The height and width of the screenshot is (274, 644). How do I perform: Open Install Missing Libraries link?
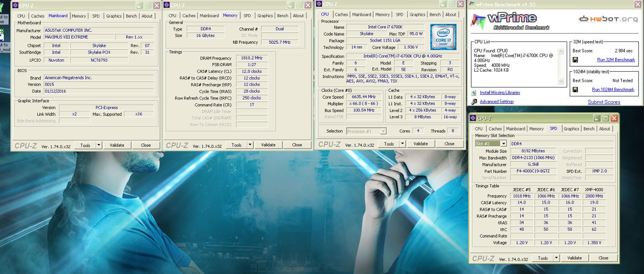coord(500,93)
